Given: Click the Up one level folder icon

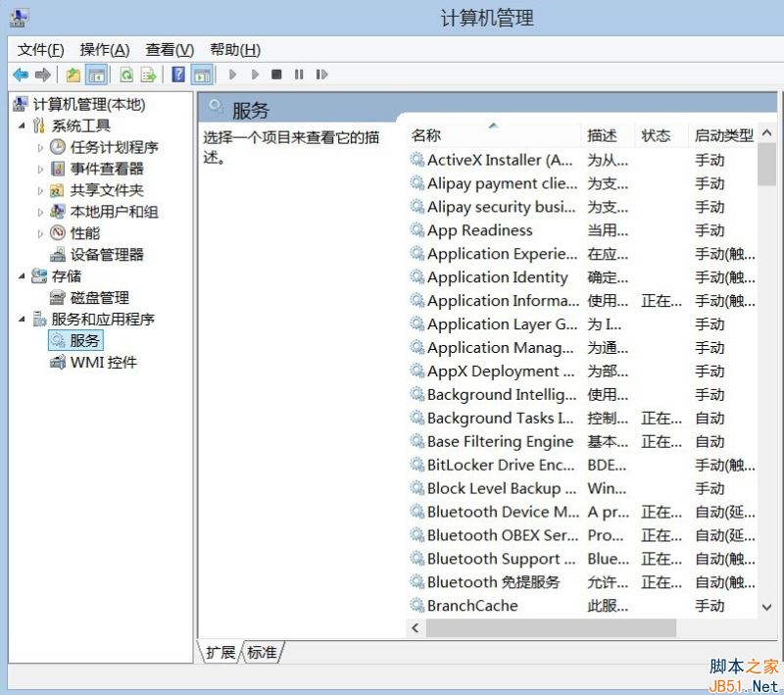Looking at the screenshot, I should tap(73, 75).
